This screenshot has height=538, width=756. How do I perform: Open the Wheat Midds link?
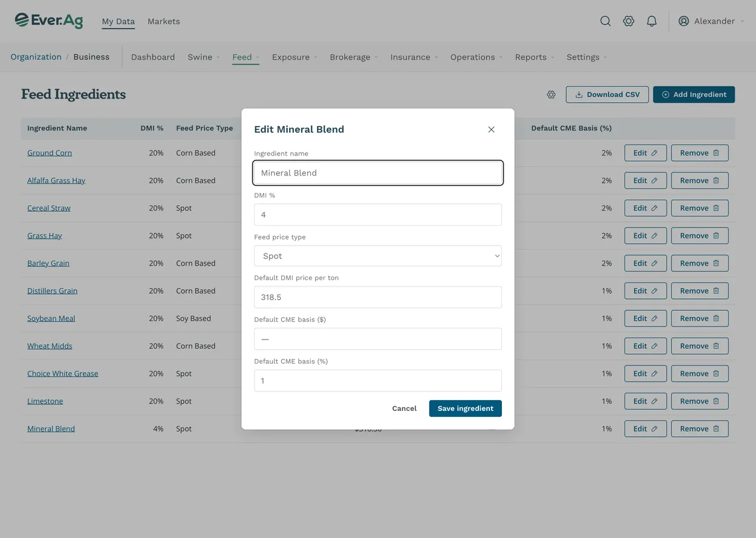[50, 346]
